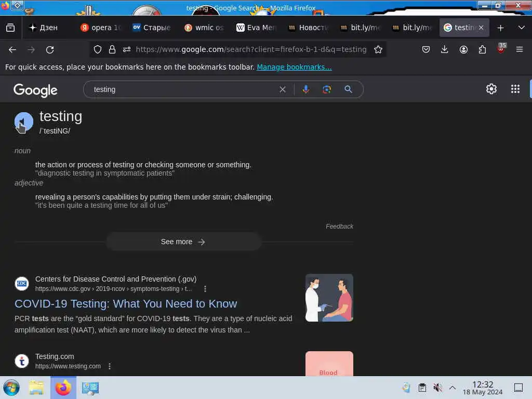Open Firefox application hamburger menu
This screenshot has height=399, width=532.
[x=520, y=49]
